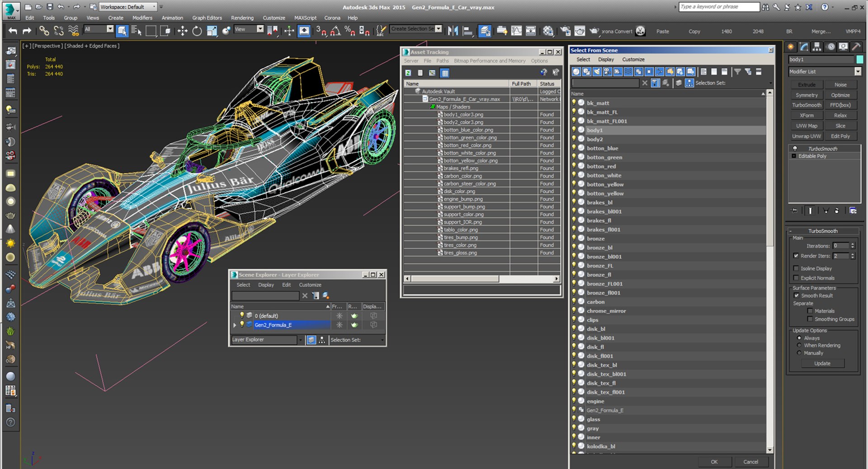Click the Extrude modifier button

click(807, 85)
